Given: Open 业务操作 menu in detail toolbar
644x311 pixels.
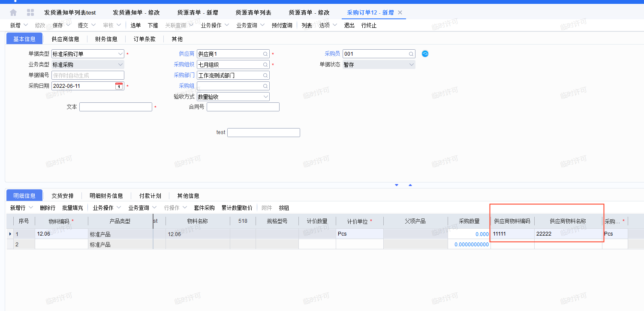Looking at the screenshot, I should (x=107, y=208).
